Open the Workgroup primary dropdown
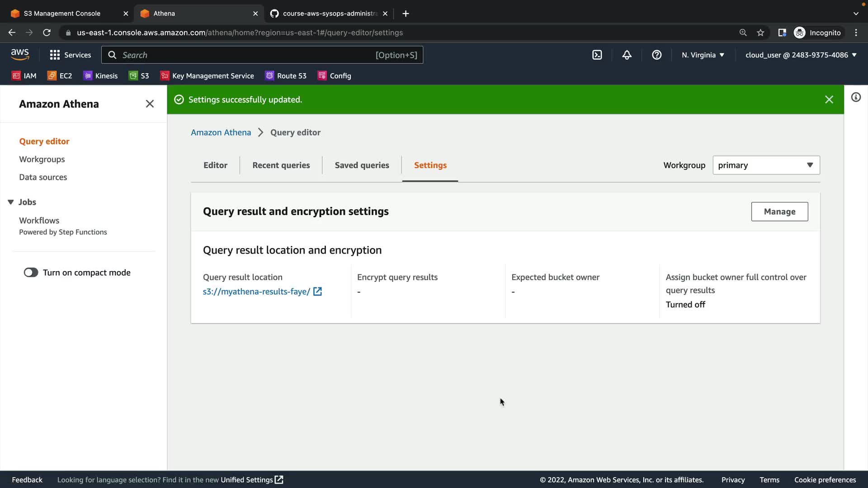Screen dimensions: 868x488 coord(766,165)
